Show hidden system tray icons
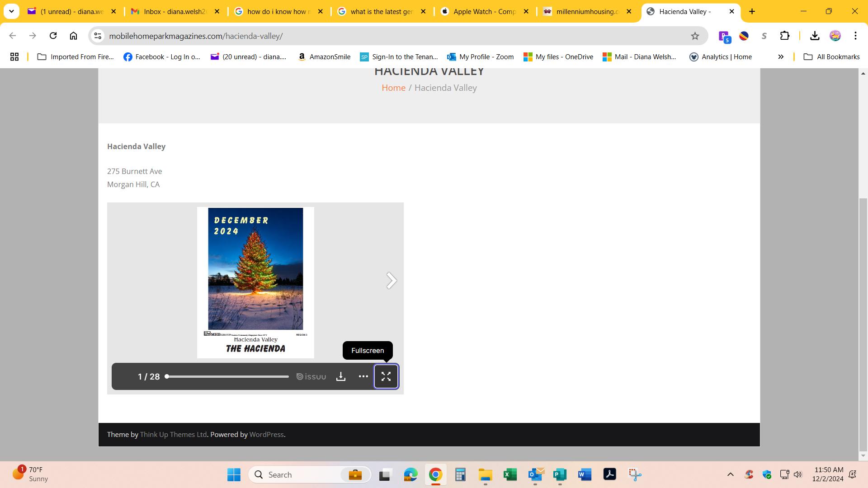The height and width of the screenshot is (488, 868). [730, 474]
